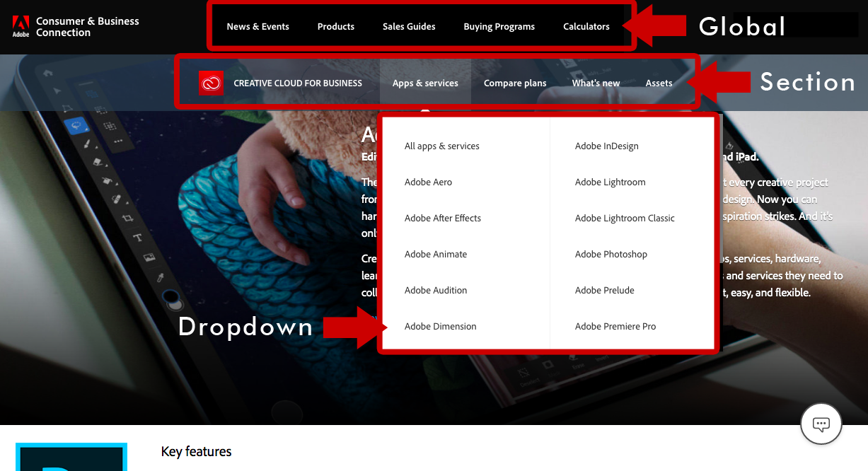Click the Key features heading

(x=197, y=452)
